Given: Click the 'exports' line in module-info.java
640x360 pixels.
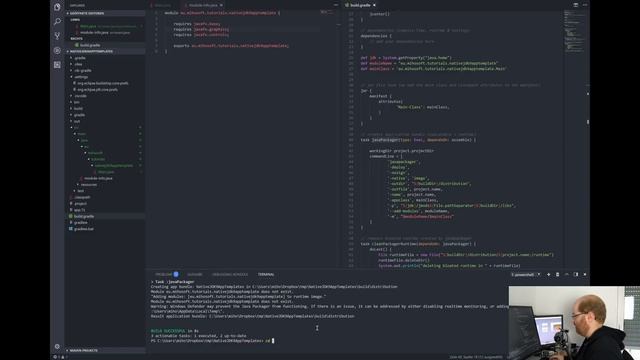Looking at the screenshot, I should (231, 46).
